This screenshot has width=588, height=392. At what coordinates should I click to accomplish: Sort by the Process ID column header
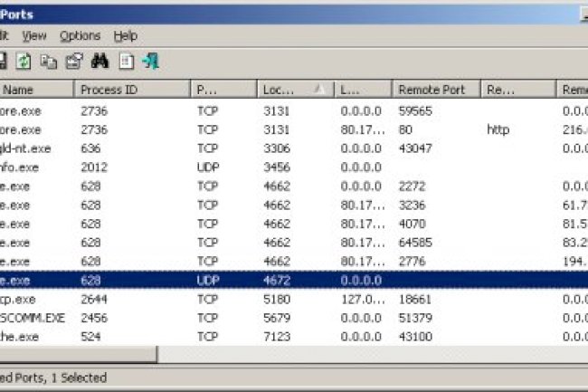pyautogui.click(x=132, y=90)
